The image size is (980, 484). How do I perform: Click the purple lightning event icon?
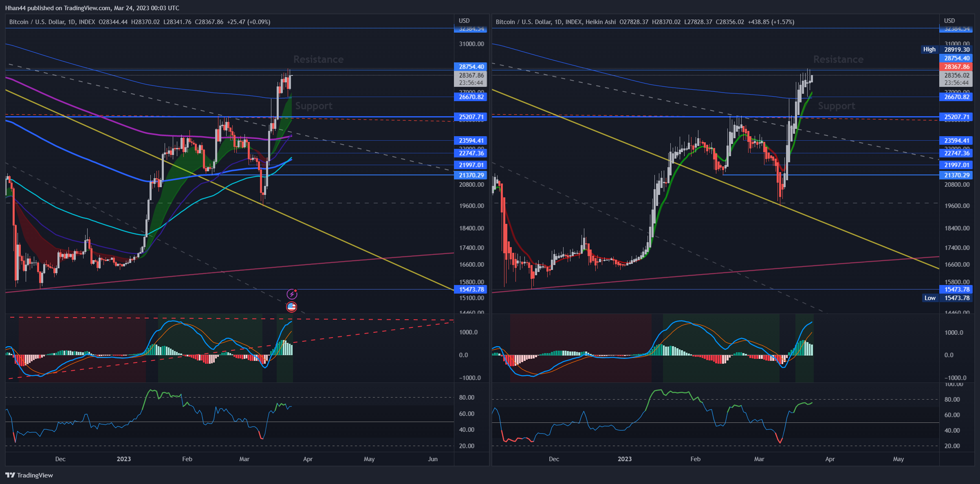coord(292,294)
